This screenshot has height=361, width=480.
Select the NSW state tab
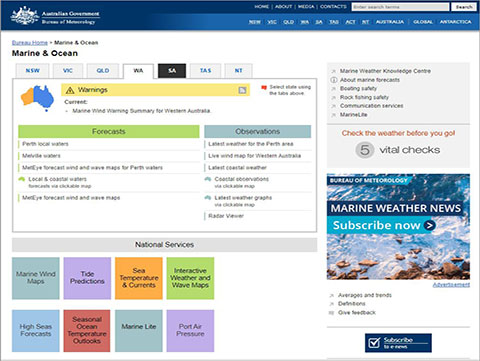(32, 71)
